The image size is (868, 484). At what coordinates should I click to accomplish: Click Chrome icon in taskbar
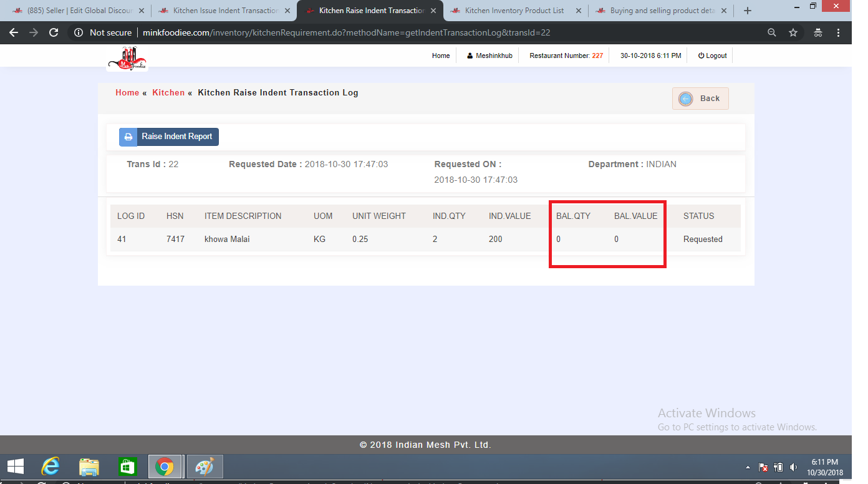click(x=165, y=467)
